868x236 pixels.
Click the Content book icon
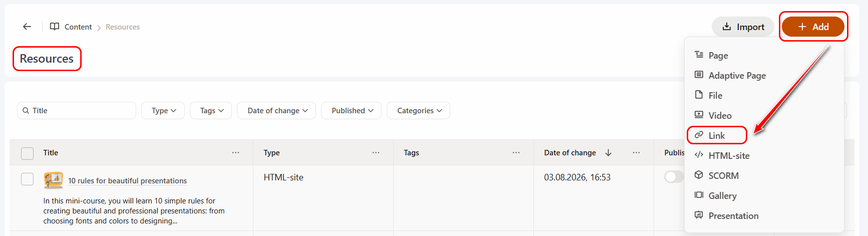pos(55,27)
